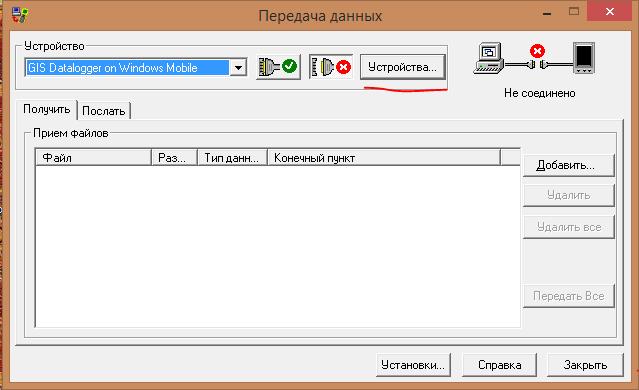
Task: Open the Справка help button
Action: 500,365
